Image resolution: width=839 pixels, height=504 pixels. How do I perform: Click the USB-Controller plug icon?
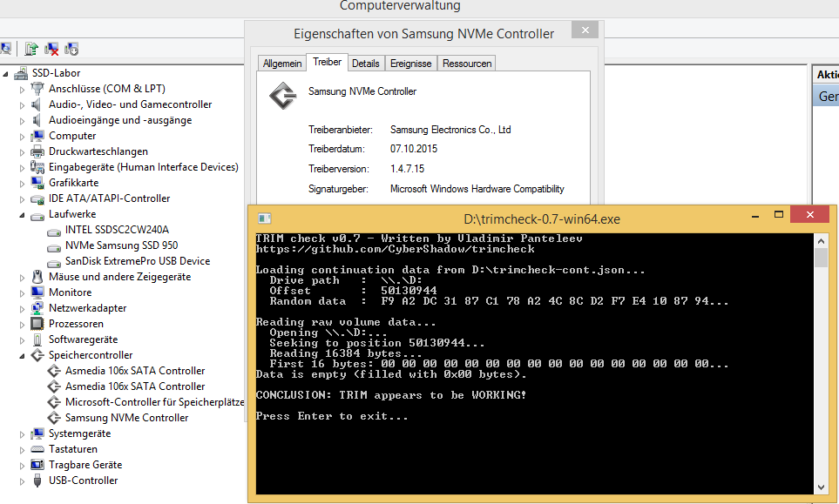(x=37, y=480)
